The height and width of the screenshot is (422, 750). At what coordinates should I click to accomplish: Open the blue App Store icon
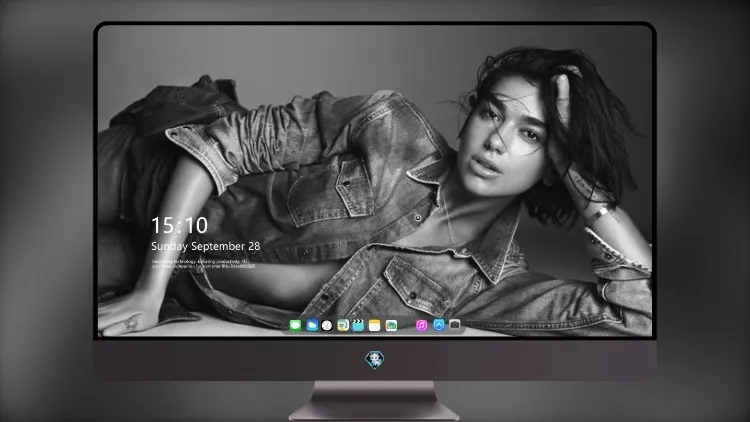click(439, 325)
